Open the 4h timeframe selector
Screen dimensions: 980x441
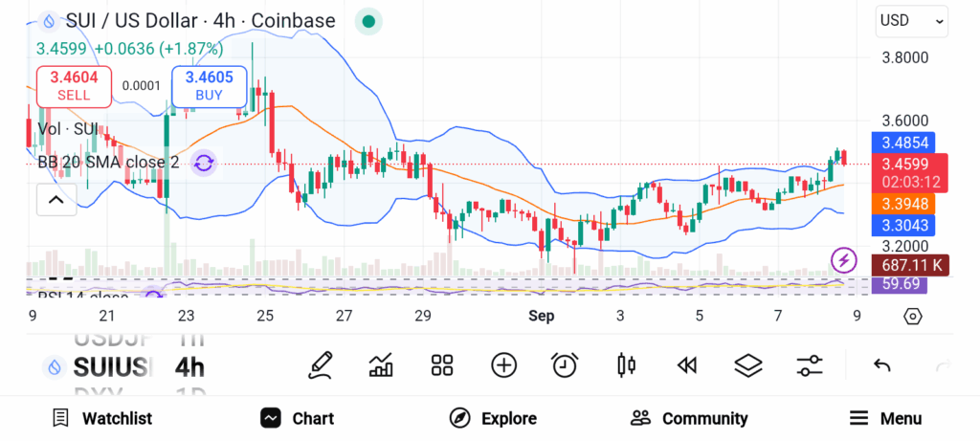(189, 367)
